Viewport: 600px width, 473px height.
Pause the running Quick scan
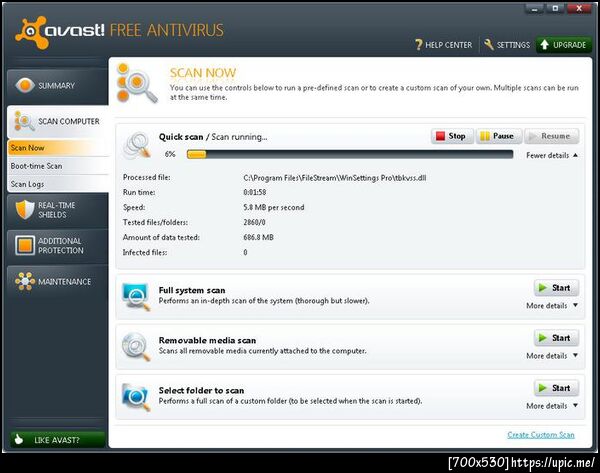pos(498,136)
